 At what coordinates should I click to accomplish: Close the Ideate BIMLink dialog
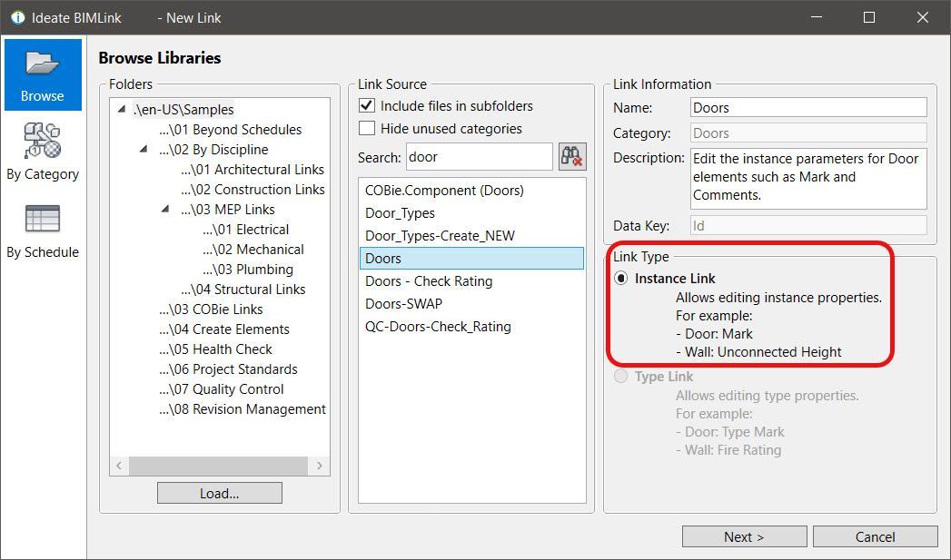coord(923,17)
